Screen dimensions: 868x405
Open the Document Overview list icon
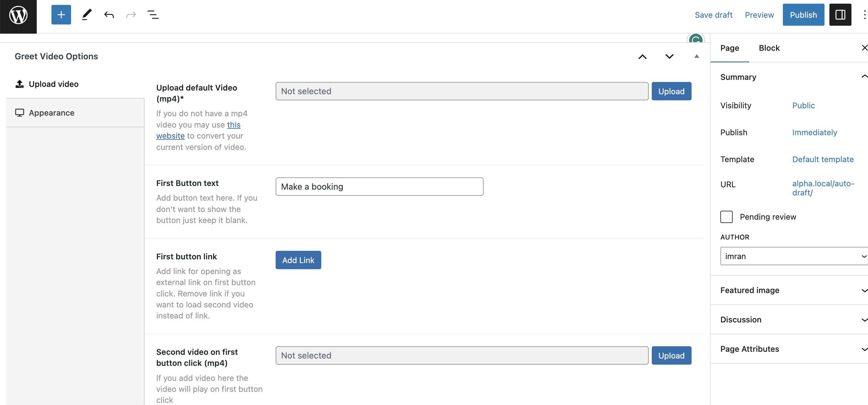coord(153,15)
